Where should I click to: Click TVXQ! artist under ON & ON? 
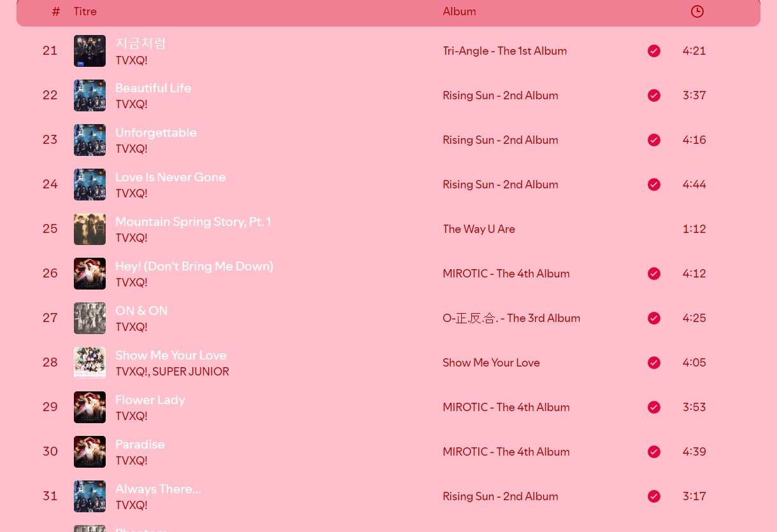pos(131,327)
